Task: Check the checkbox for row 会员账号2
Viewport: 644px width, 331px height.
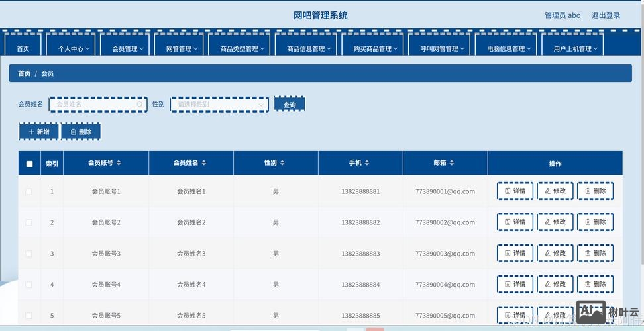Action: 28,222
